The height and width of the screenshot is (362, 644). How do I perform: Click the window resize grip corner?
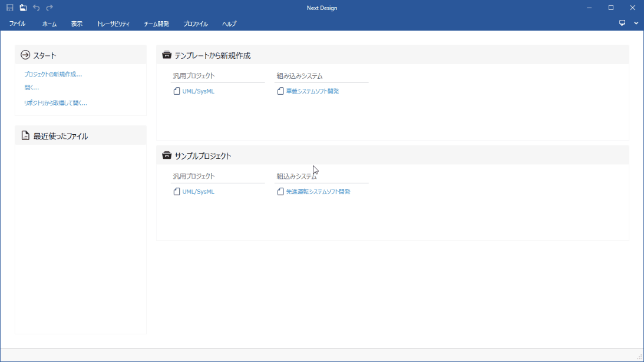pos(639,357)
